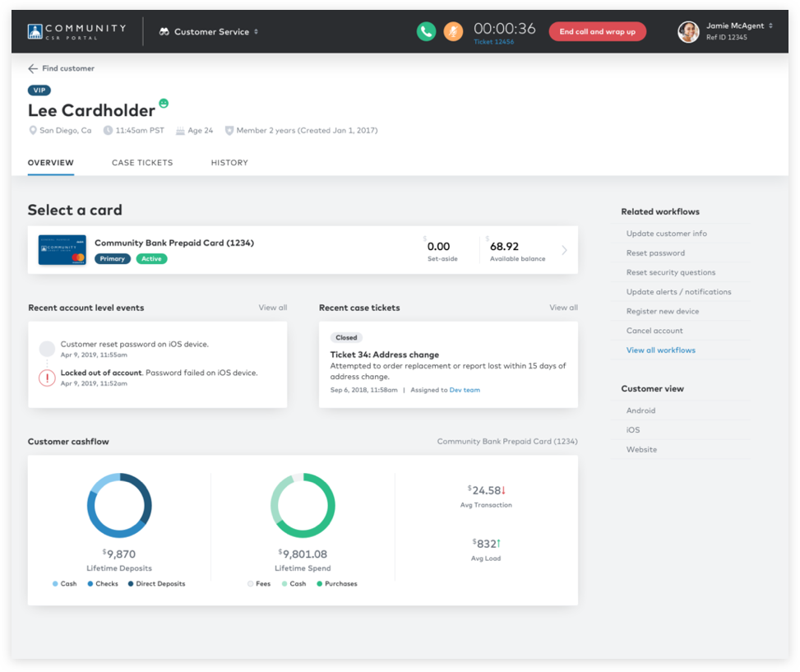Select the Community Bank Prepaid Card thumbnail
Screen dimensions: 800x672
[x=62, y=250]
